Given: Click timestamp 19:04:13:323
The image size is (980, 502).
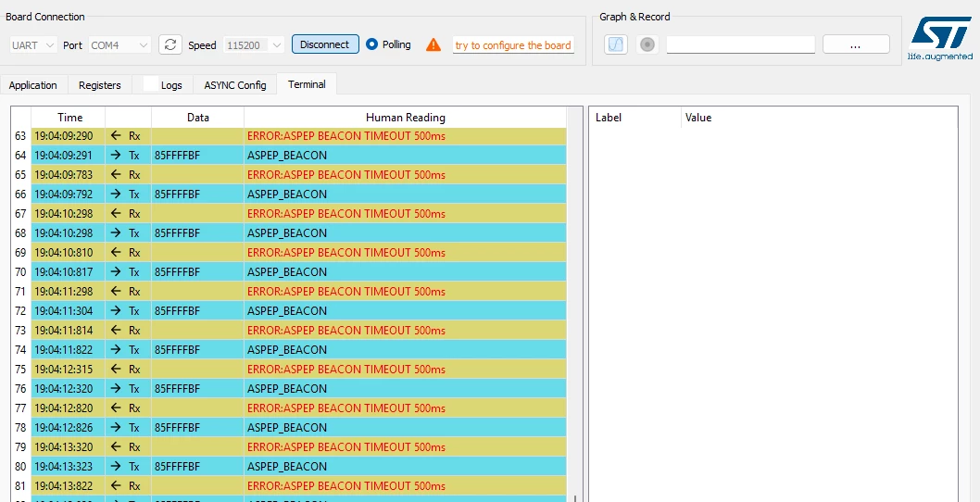Looking at the screenshot, I should point(63,467).
